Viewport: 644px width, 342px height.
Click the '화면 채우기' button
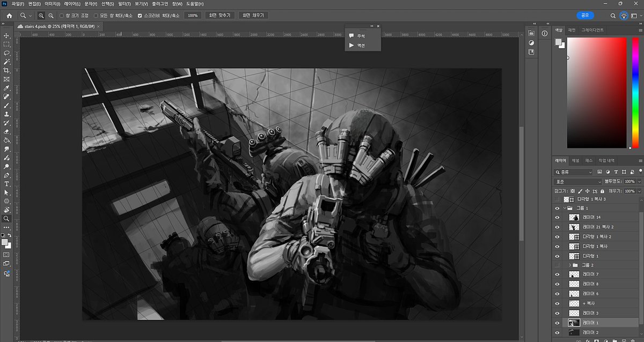click(253, 16)
